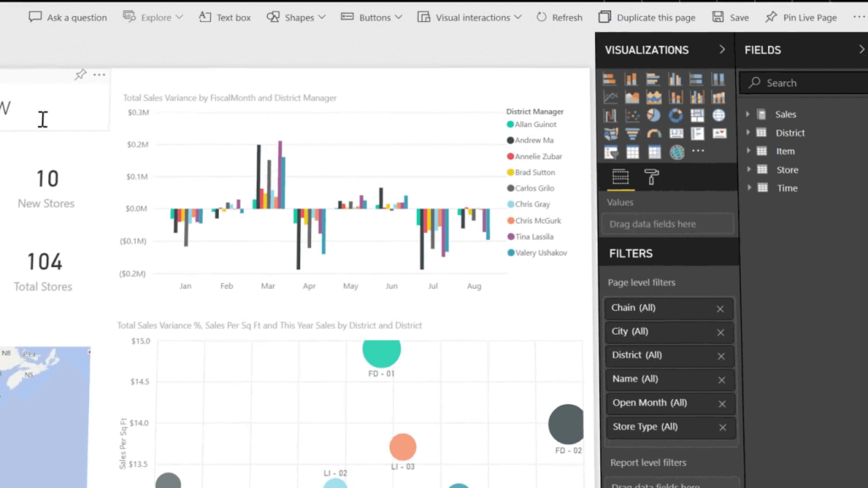Select the gauge visualization
The width and height of the screenshot is (868, 488).
(x=653, y=133)
